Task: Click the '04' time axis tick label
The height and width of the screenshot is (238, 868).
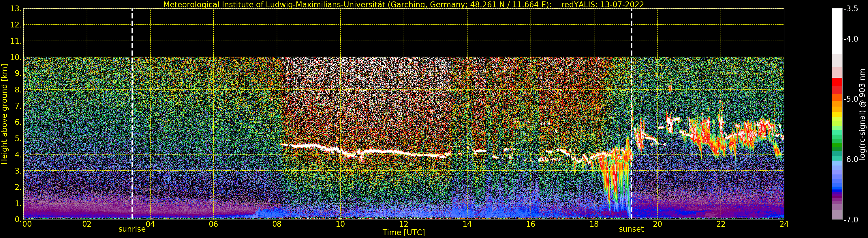Action: 150,224
